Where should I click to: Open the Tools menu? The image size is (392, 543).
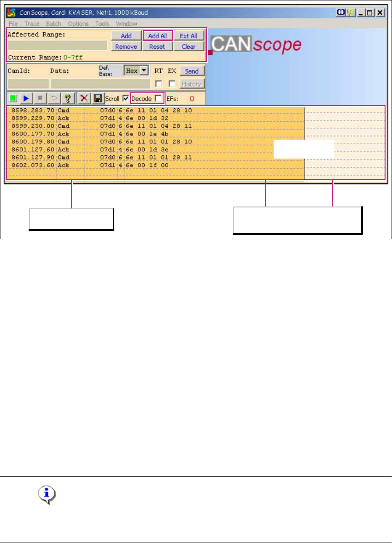point(102,24)
